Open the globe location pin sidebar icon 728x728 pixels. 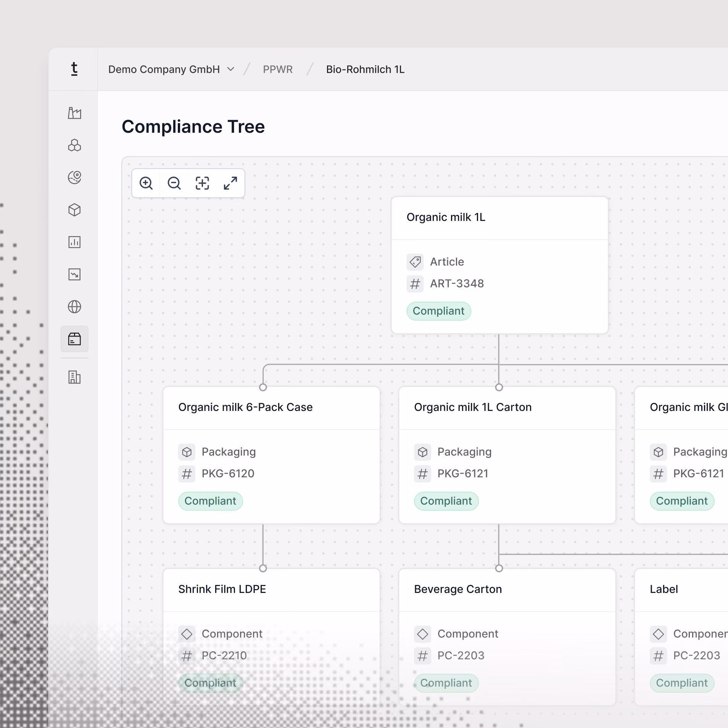tap(74, 177)
